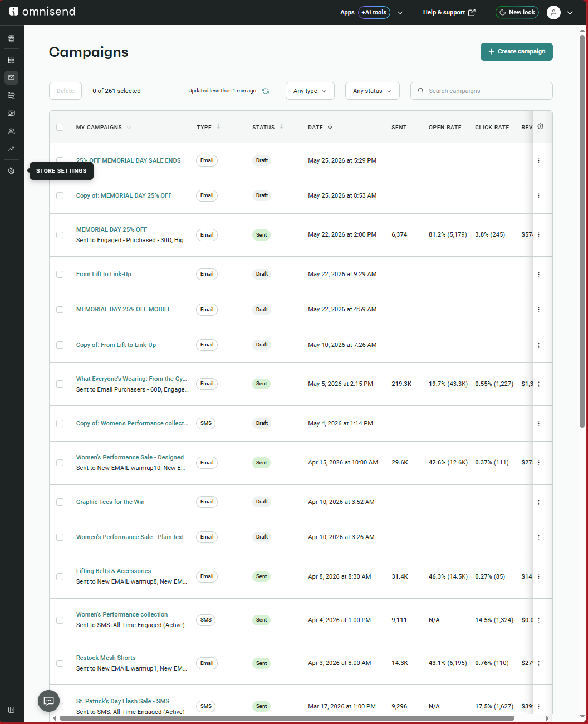Sort by Type column arrow

click(219, 126)
